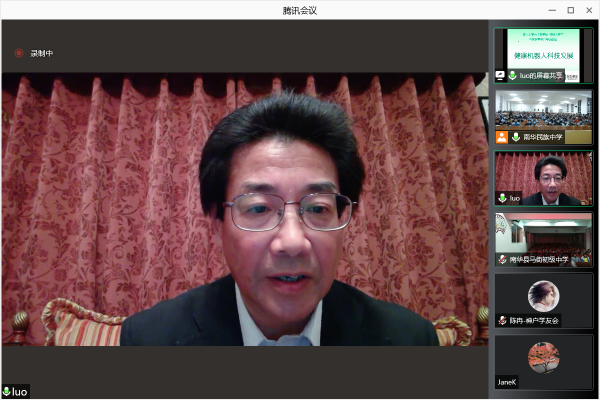The image size is (600, 400).
Task: Click the green microphone icon beside 南华民族中学
Action: coord(515,137)
